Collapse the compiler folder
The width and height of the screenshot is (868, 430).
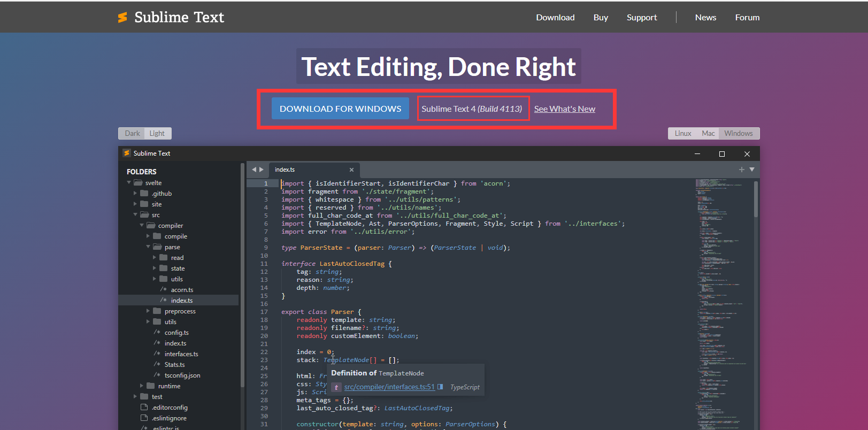point(142,226)
